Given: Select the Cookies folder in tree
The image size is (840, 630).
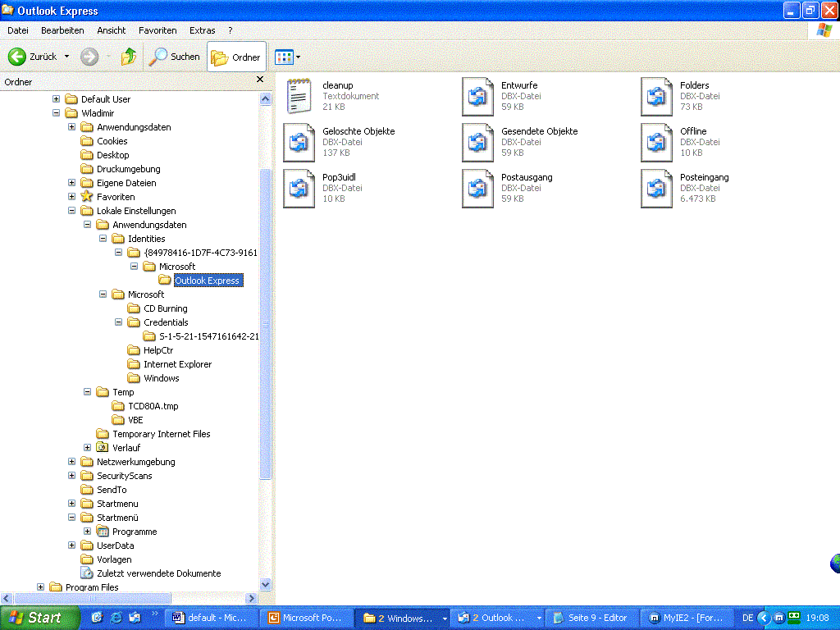Looking at the screenshot, I should click(104, 141).
